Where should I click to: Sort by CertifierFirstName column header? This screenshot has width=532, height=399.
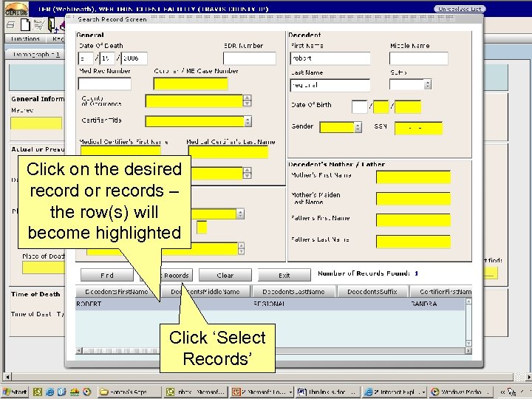[441, 291]
